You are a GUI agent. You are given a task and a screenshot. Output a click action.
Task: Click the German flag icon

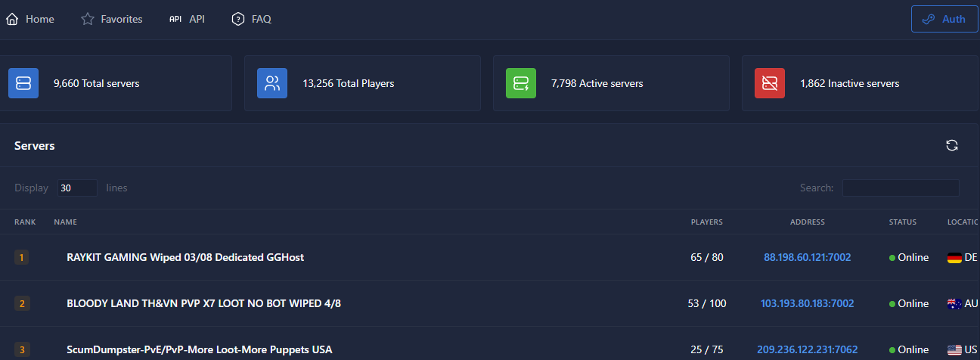954,258
